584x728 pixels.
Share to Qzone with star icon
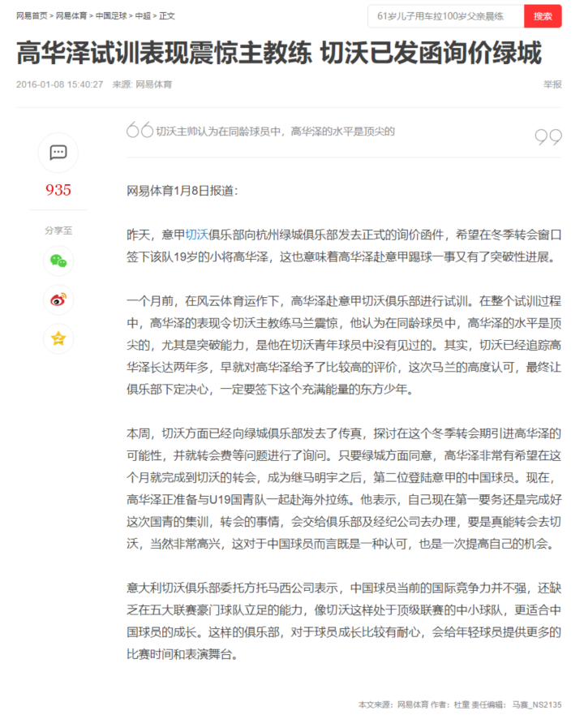click(58, 338)
